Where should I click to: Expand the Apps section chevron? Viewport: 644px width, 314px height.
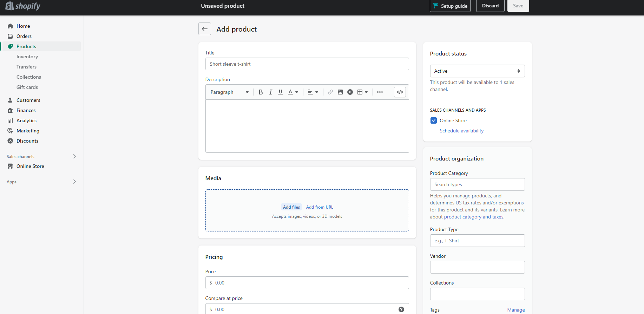pyautogui.click(x=74, y=182)
